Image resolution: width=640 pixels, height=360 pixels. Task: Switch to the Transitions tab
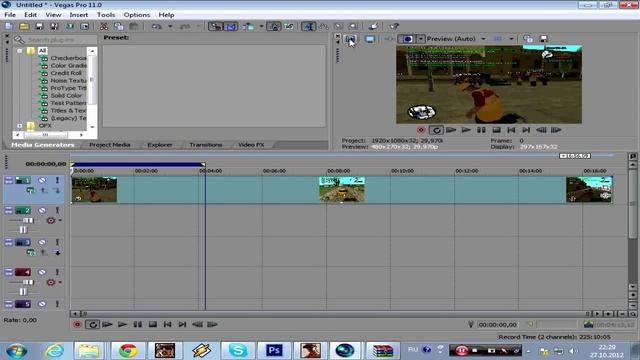206,145
